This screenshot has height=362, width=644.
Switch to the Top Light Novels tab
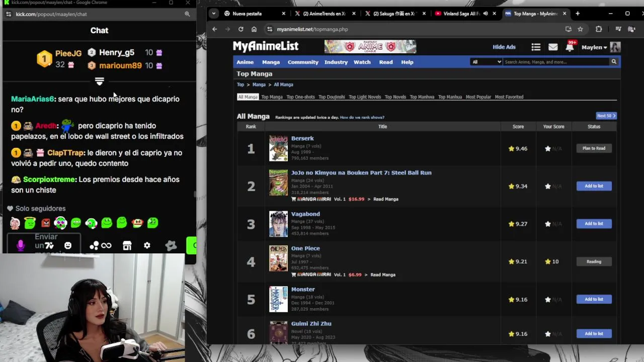(x=365, y=97)
